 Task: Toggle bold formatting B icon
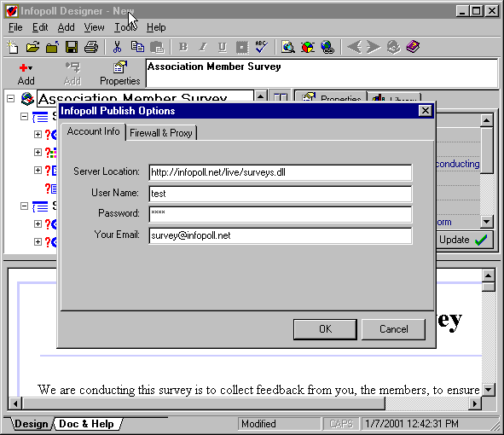(x=183, y=47)
